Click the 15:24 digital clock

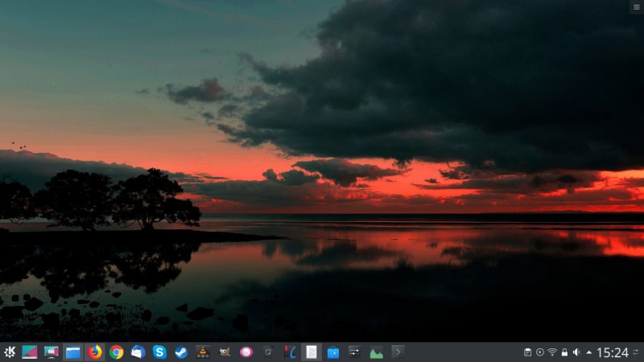click(x=612, y=352)
